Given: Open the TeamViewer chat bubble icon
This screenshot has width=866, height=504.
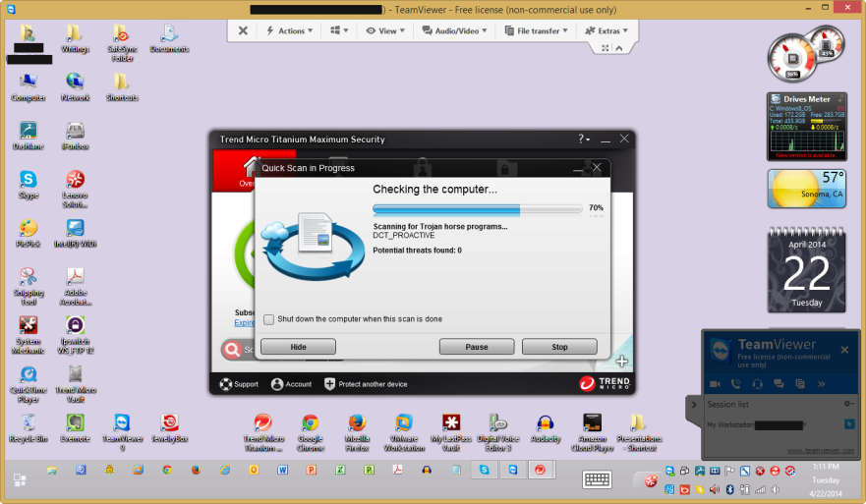Looking at the screenshot, I should click(779, 383).
